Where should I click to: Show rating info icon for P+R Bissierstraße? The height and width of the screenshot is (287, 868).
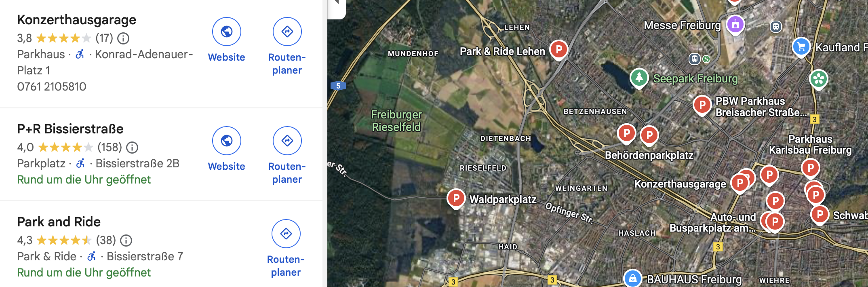[132, 148]
